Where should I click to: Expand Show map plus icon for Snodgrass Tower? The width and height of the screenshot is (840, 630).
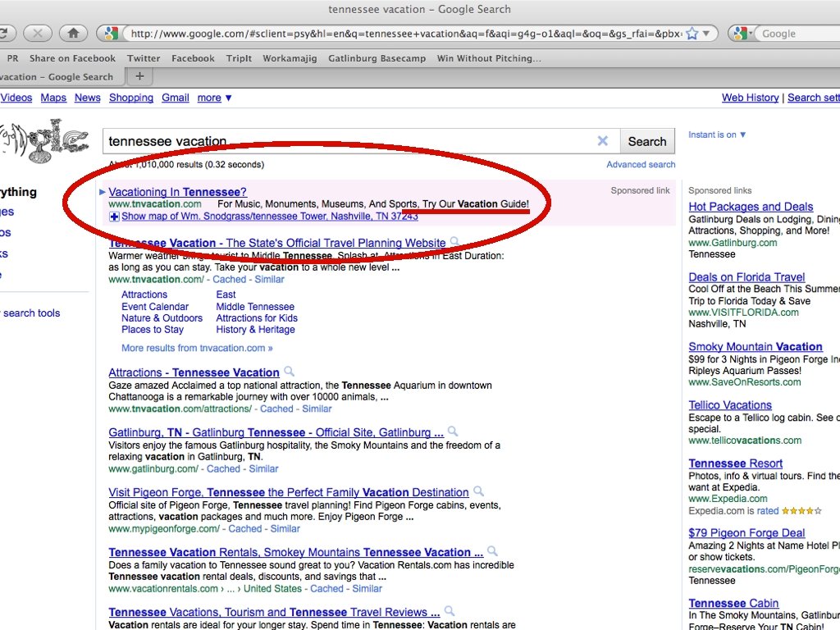114,217
